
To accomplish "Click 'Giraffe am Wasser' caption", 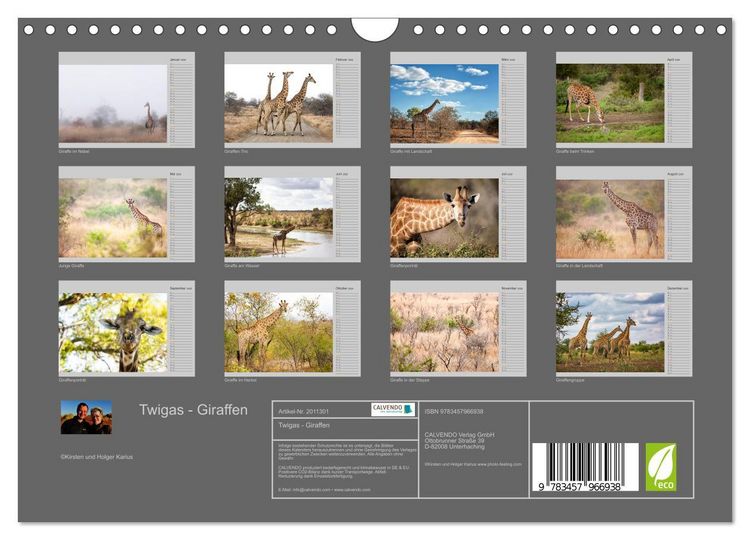I will tap(242, 265).
